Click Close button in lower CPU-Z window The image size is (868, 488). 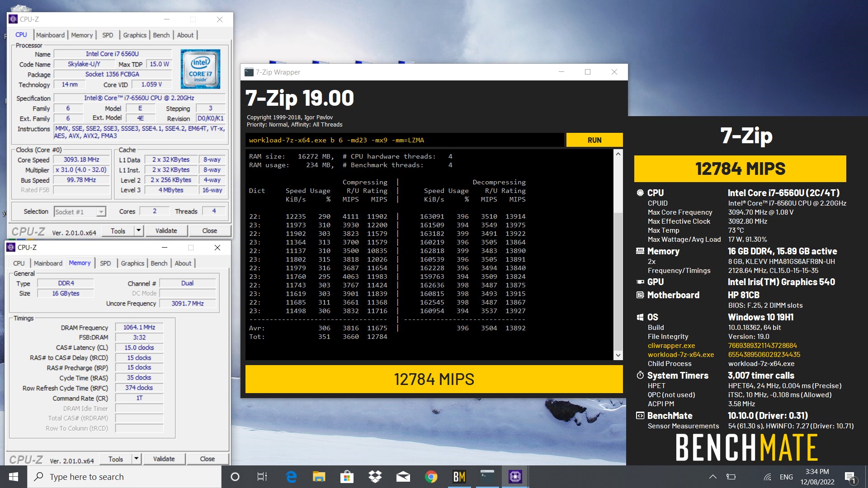pyautogui.click(x=208, y=459)
